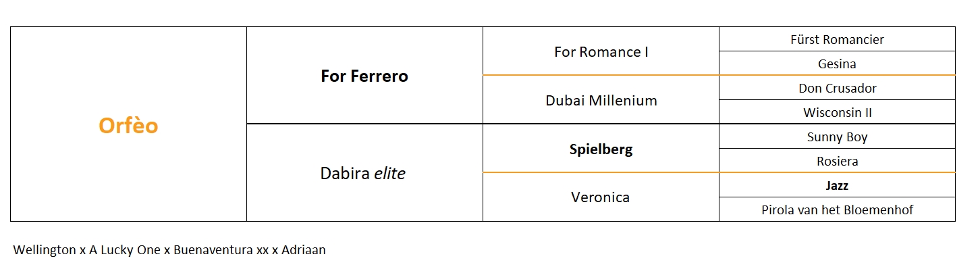Click Pirola van het Bloemenhof cell
Image resolution: width=980 pixels, height=267 pixels.
point(837,210)
